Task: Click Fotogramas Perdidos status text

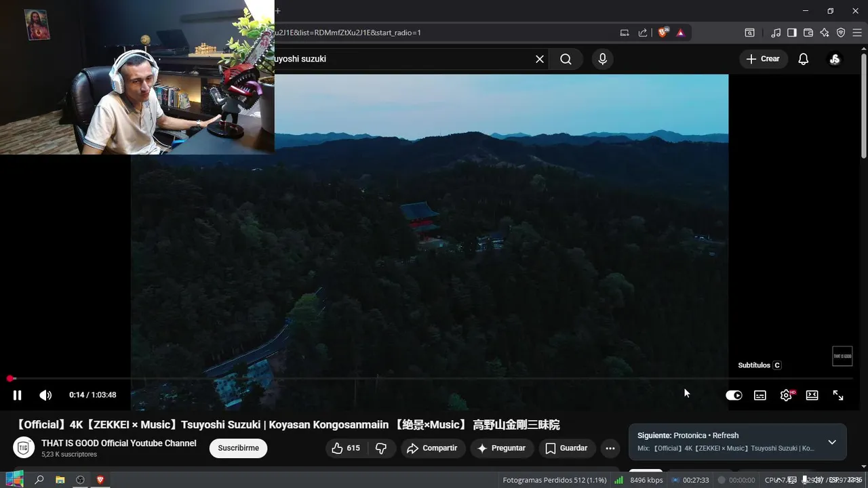Action: [x=555, y=480]
